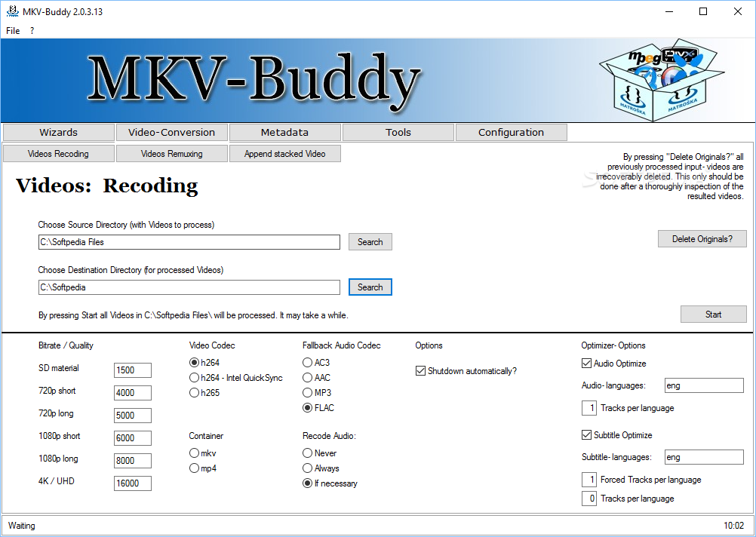Select h264 - Intel QuickSync codec
The width and height of the screenshot is (756, 537).
tap(235, 377)
